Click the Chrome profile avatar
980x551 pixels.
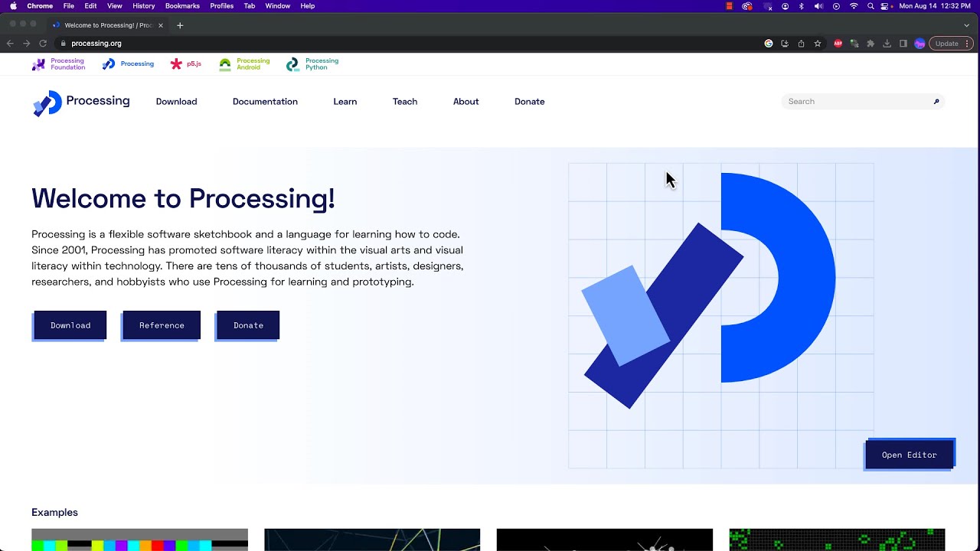(x=920, y=44)
